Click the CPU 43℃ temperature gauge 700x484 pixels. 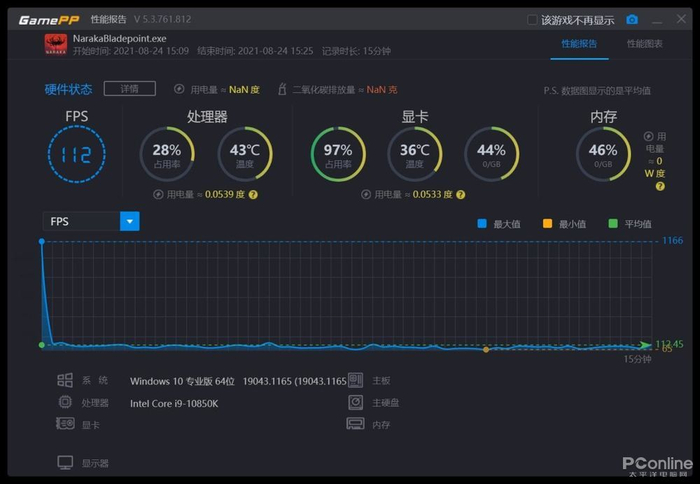[245, 154]
